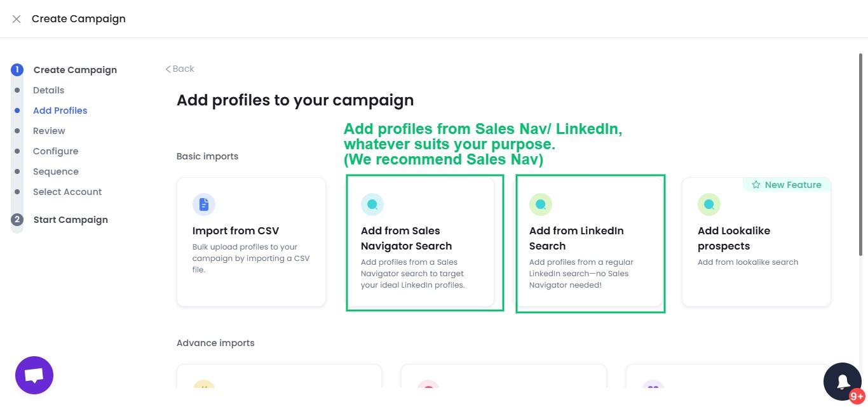This screenshot has width=868, height=407.
Task: Click the LinkedIn Search magnifier icon
Action: point(541,204)
